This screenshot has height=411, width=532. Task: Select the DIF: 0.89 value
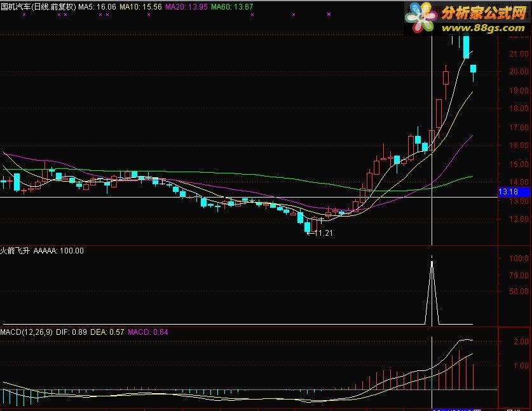pos(71,332)
